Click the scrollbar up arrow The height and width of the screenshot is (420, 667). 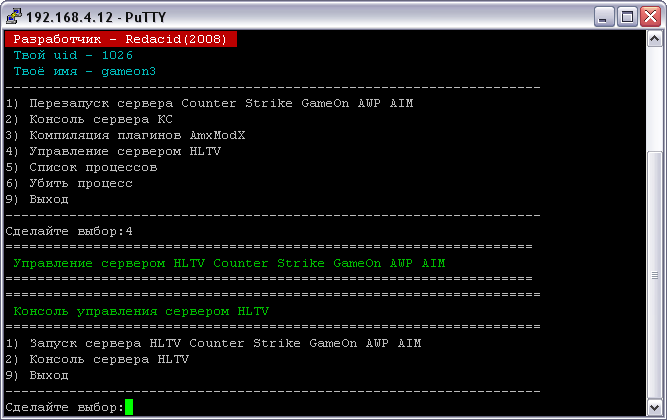(654, 39)
